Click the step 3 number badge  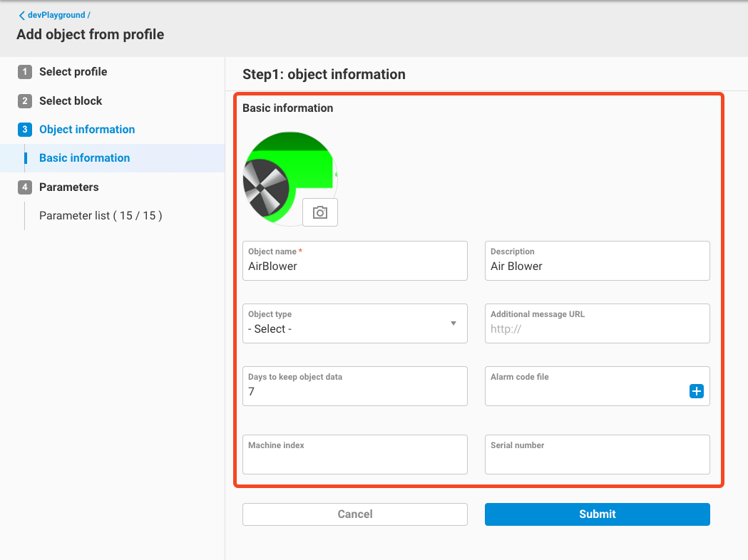tap(25, 130)
